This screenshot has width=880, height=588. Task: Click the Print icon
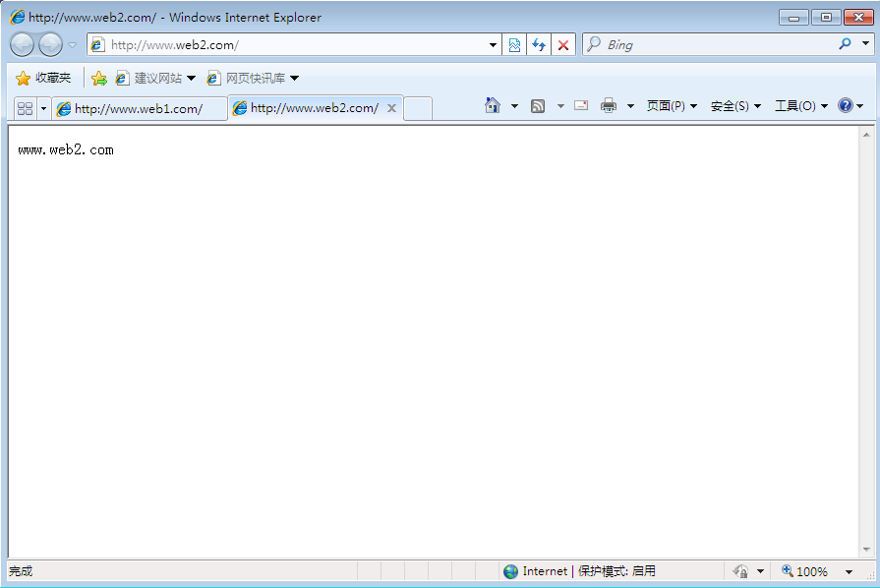609,105
